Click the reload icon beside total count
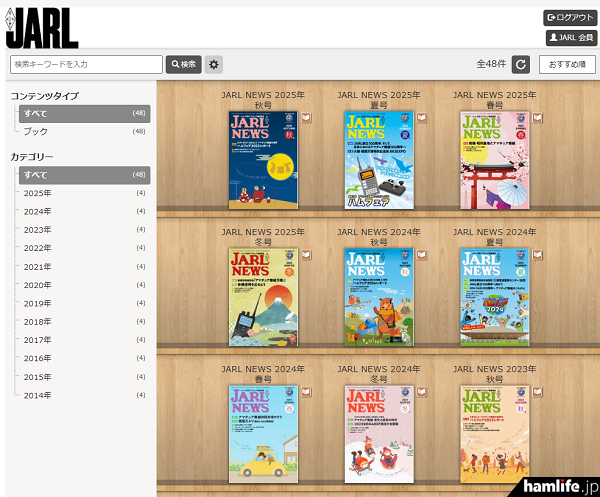 pos(521,64)
